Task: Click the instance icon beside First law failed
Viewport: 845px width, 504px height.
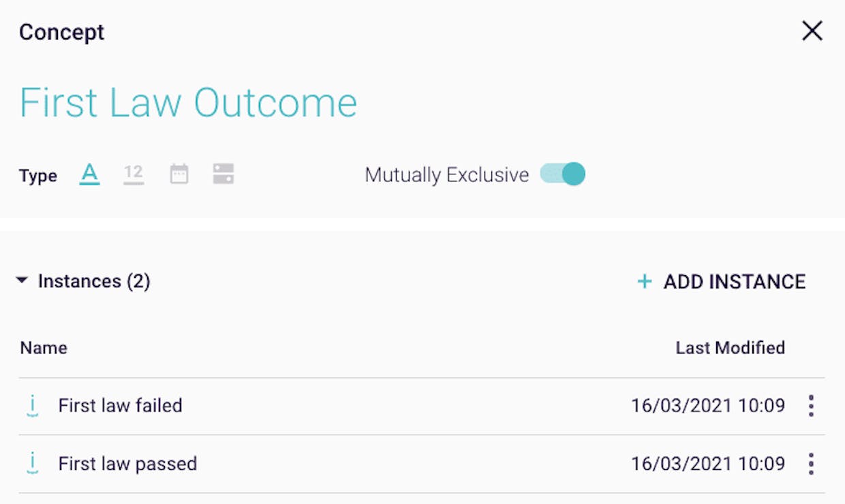Action: [x=31, y=407]
